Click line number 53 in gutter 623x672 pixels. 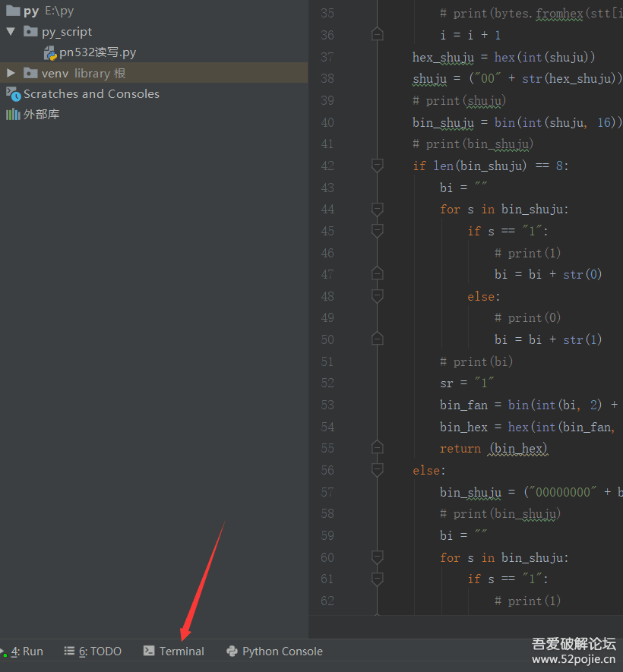point(327,405)
